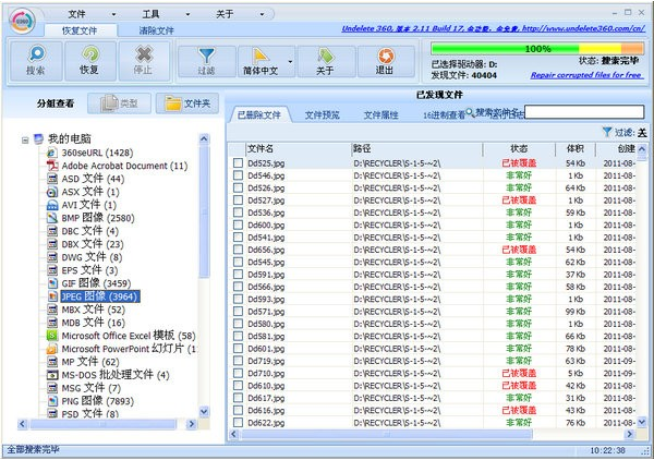656x459 pixels.
Task: Select MS-DOS 批处理文件 (4) type
Action: point(115,374)
